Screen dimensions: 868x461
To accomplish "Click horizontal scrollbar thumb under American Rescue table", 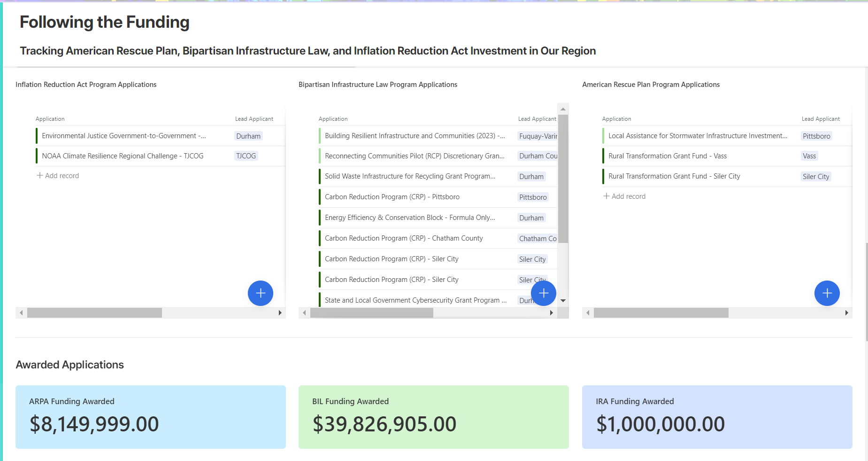I will pyautogui.click(x=661, y=313).
